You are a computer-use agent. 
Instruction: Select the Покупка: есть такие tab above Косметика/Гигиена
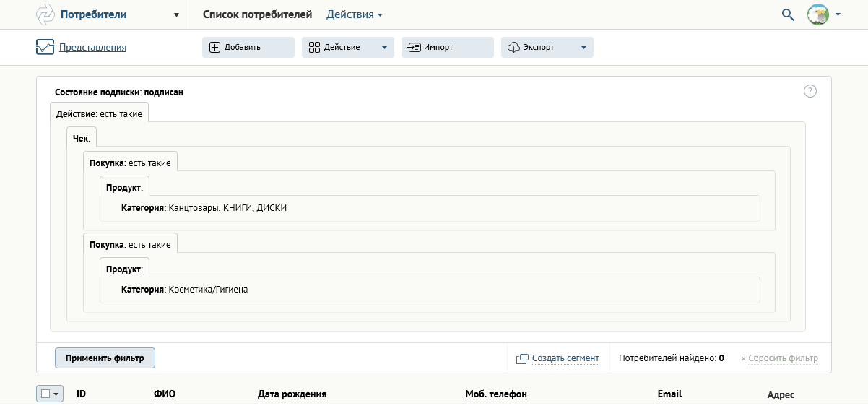point(130,245)
